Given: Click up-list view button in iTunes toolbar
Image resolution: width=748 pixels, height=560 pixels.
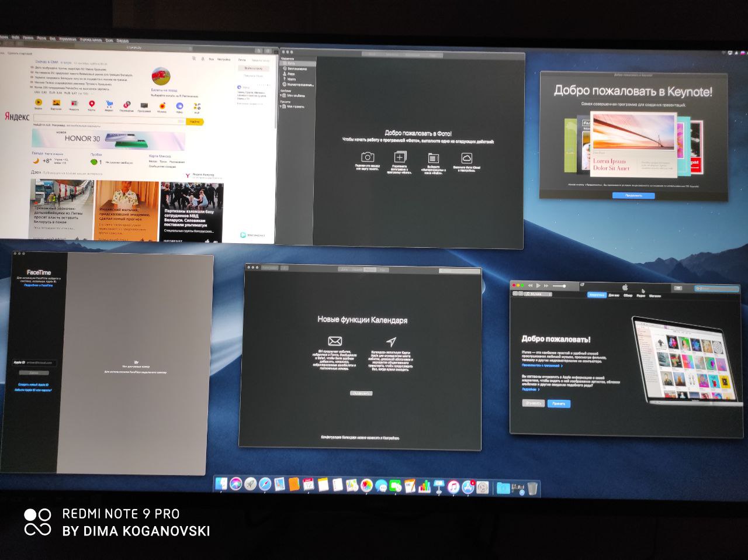Looking at the screenshot, I should [x=678, y=288].
